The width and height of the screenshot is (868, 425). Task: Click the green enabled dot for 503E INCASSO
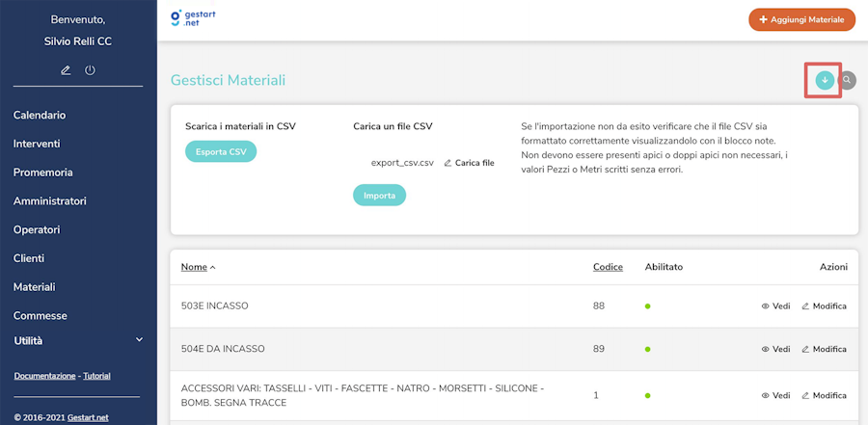[x=648, y=306]
